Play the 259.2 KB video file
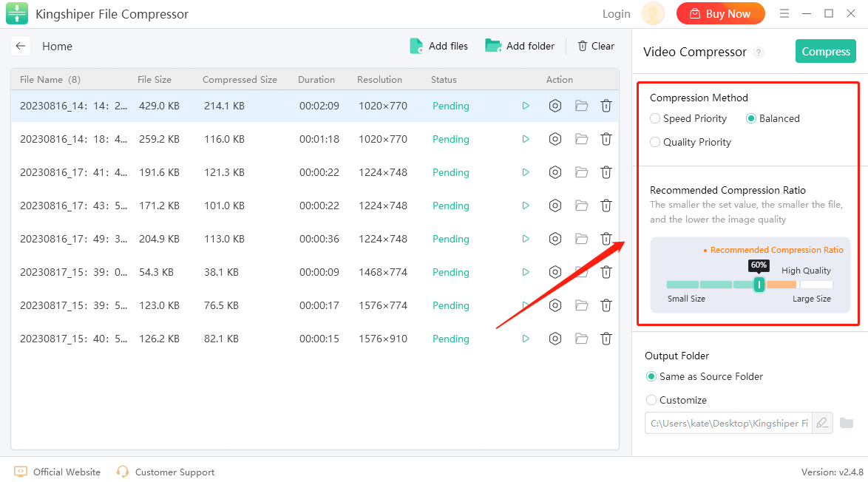The image size is (868, 482). click(x=526, y=139)
